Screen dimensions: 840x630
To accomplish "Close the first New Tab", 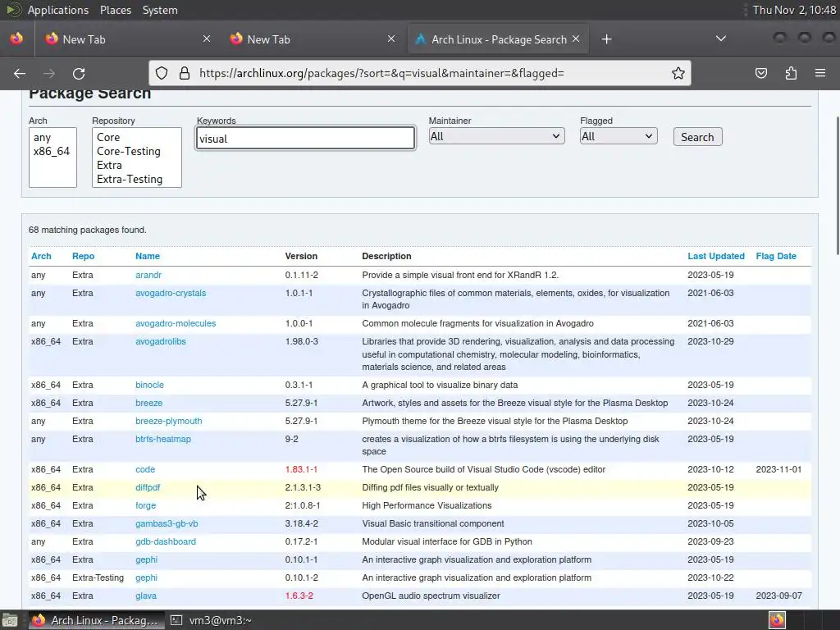I will (207, 39).
